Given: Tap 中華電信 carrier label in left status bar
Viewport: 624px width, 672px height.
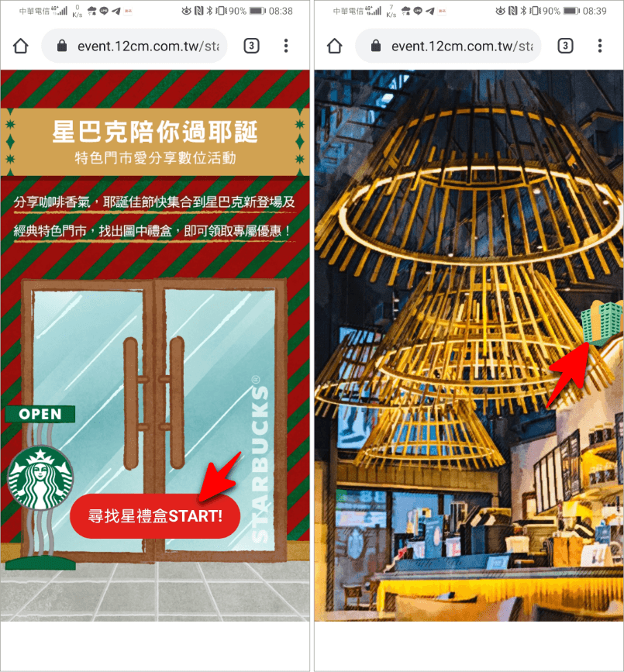Looking at the screenshot, I should click(x=34, y=11).
